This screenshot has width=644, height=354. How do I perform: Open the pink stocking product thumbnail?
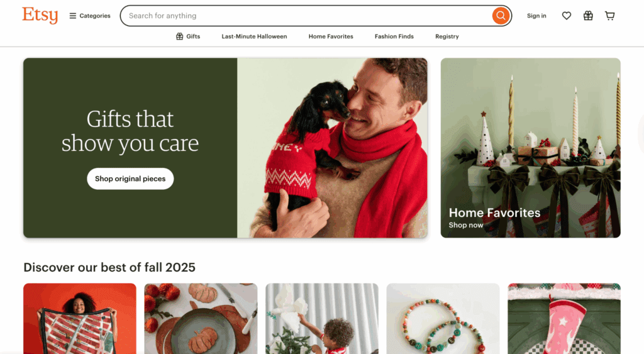(564, 319)
